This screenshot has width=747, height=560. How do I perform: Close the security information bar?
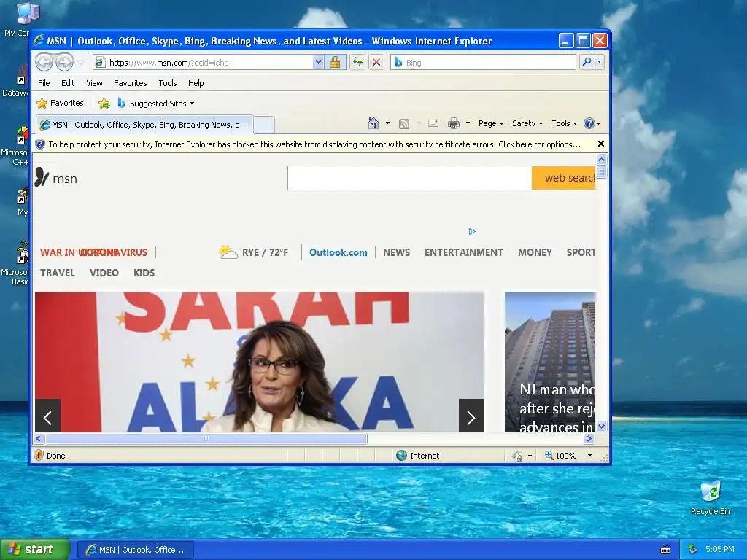(x=601, y=144)
